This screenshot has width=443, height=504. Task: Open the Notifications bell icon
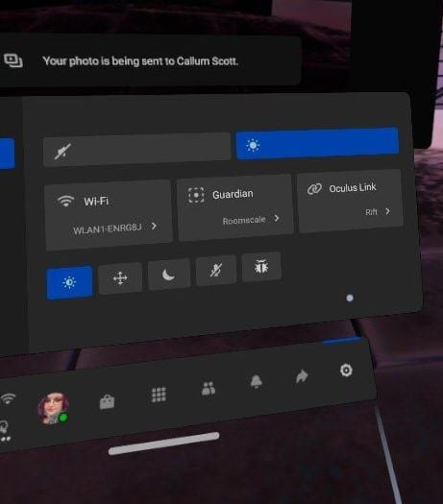pyautogui.click(x=256, y=382)
